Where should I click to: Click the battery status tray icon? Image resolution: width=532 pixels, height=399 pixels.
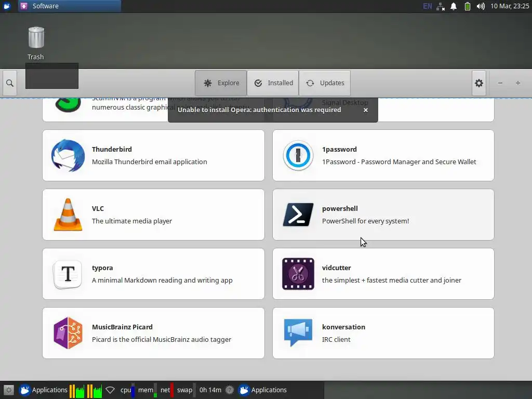point(467,6)
